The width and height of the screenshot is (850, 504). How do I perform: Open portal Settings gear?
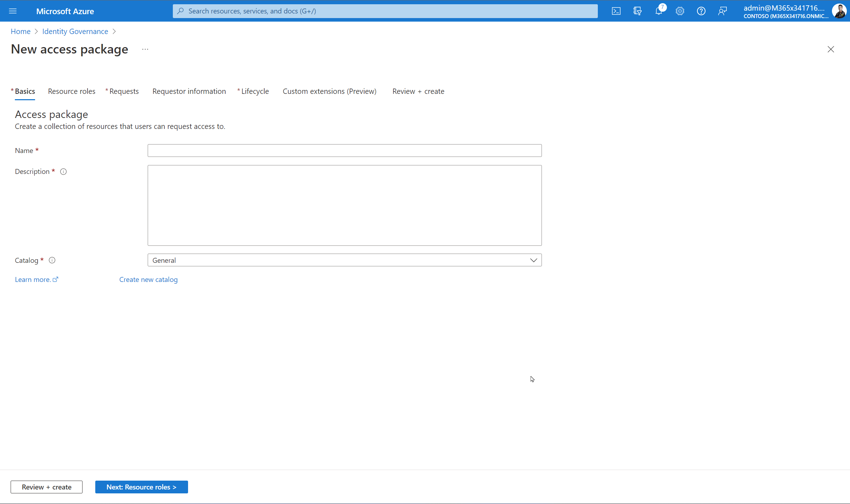[x=680, y=11]
